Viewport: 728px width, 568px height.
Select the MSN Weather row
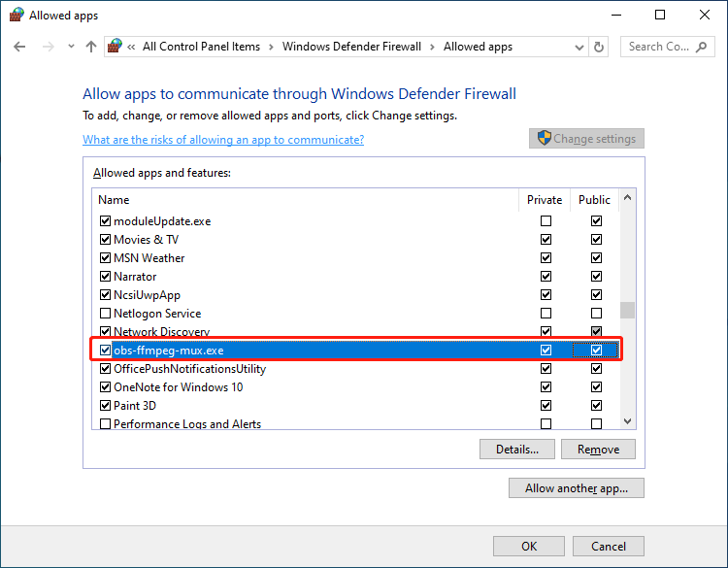tap(355, 257)
